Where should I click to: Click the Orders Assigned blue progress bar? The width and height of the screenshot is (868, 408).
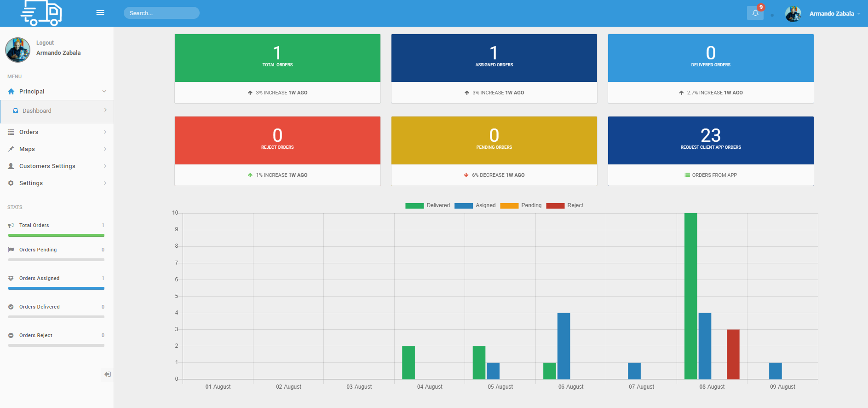(56, 288)
